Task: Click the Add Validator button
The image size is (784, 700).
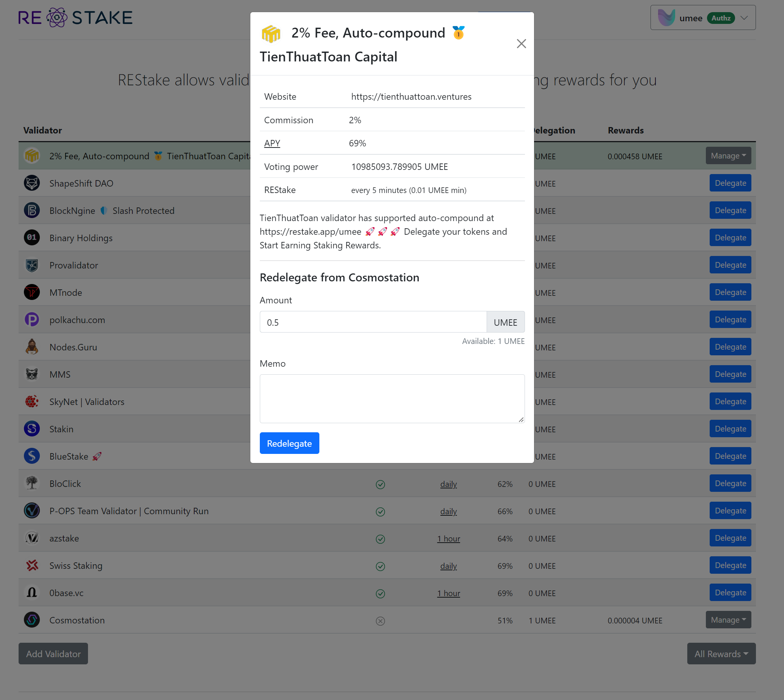Action: pyautogui.click(x=53, y=654)
